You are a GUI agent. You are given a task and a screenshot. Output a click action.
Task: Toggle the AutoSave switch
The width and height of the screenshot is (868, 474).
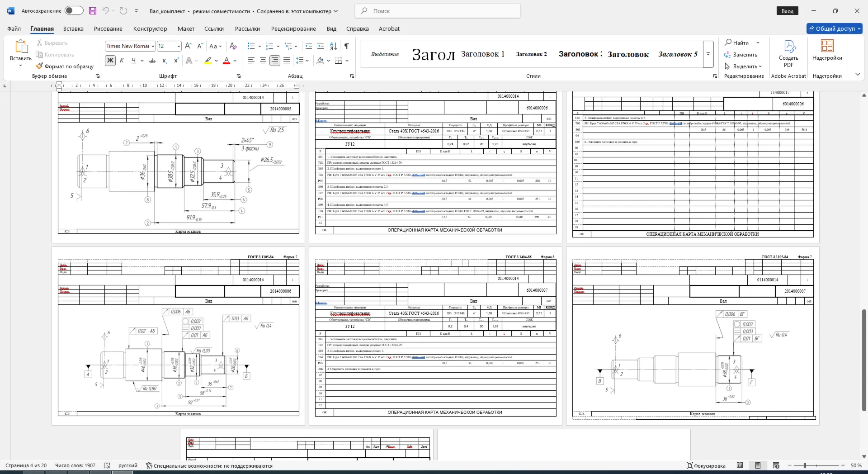pyautogui.click(x=74, y=11)
